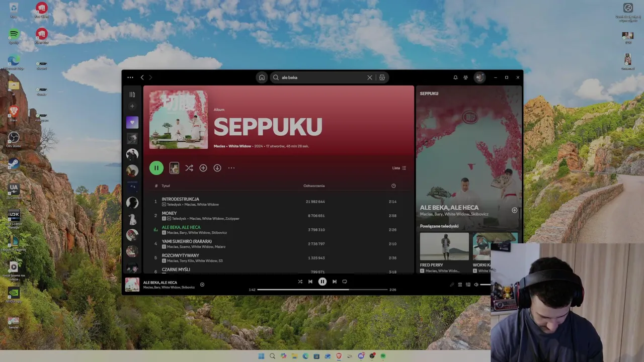Open lyrics microphone icon
This screenshot has width=644, height=362.
pos(452,285)
